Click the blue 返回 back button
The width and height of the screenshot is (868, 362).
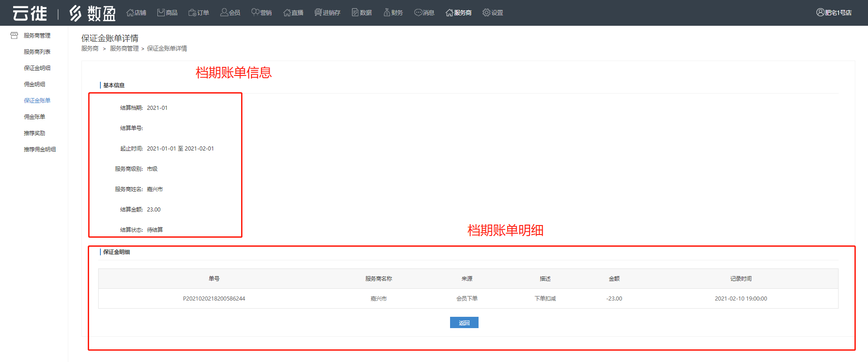coord(464,323)
